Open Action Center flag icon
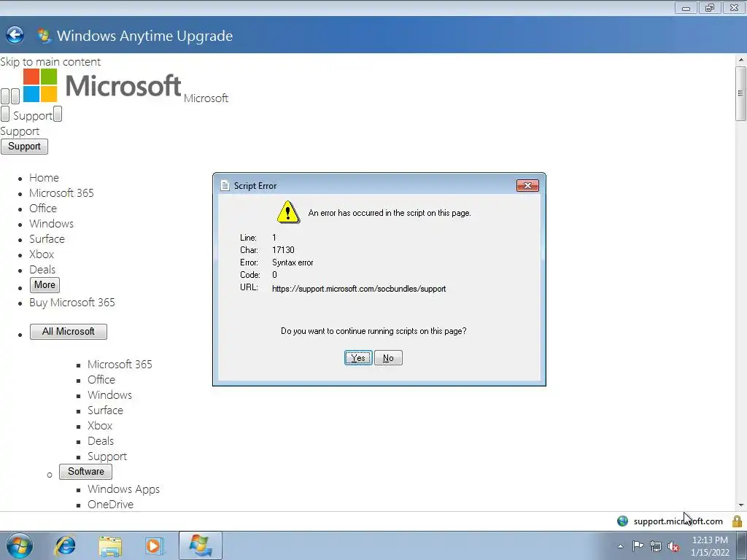 pos(638,545)
